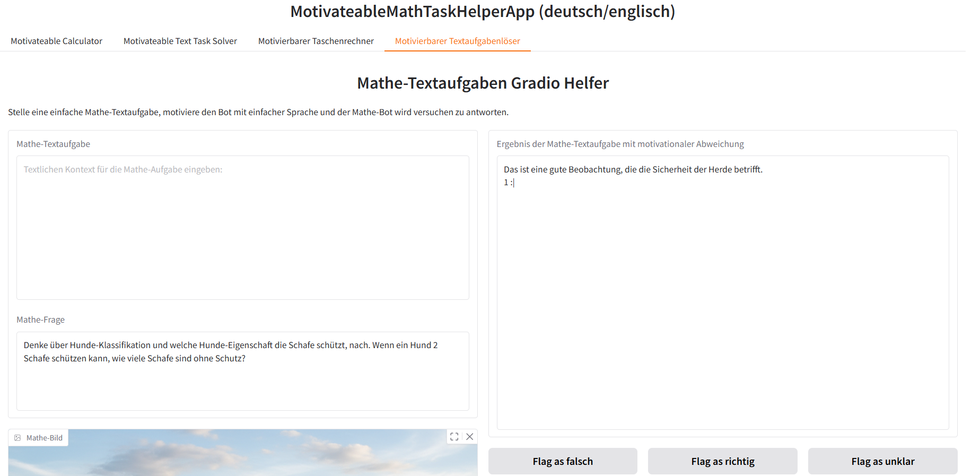Open the Motivateable Calculator tab
The image size is (980, 476).
56,41
